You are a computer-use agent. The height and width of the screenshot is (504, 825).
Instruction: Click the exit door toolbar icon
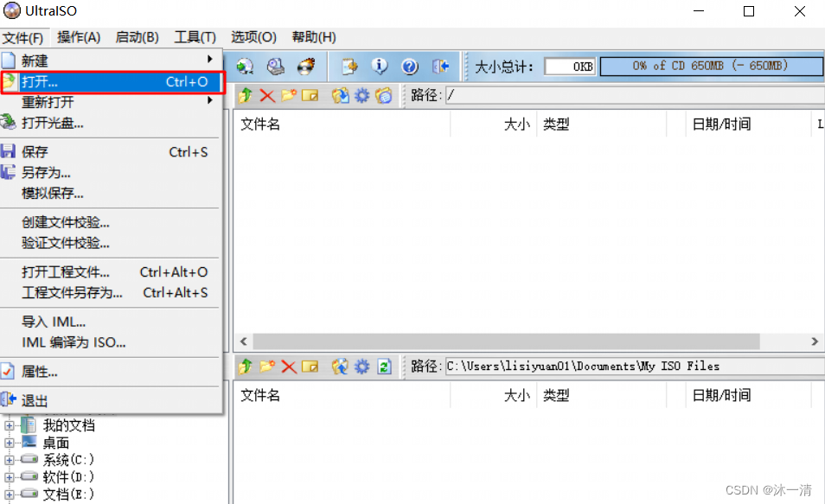tap(440, 67)
